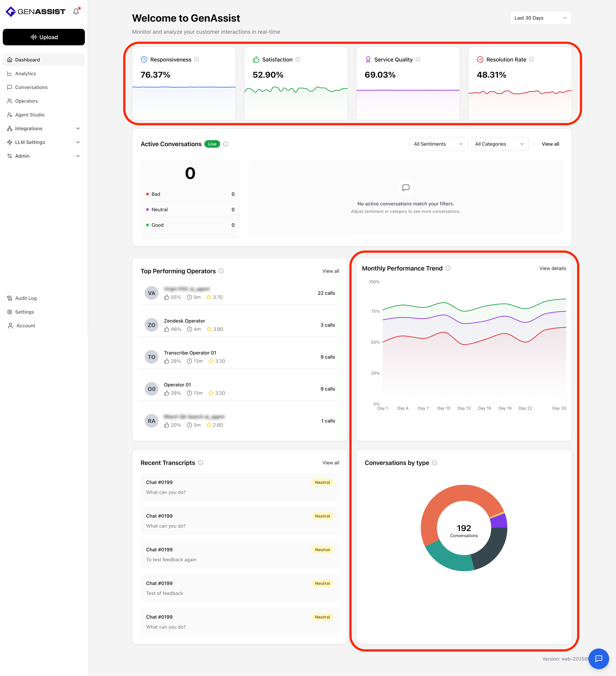Screen dimensions: 616x676
Task: Go to Analytics in sidebar
Action: 25,74
